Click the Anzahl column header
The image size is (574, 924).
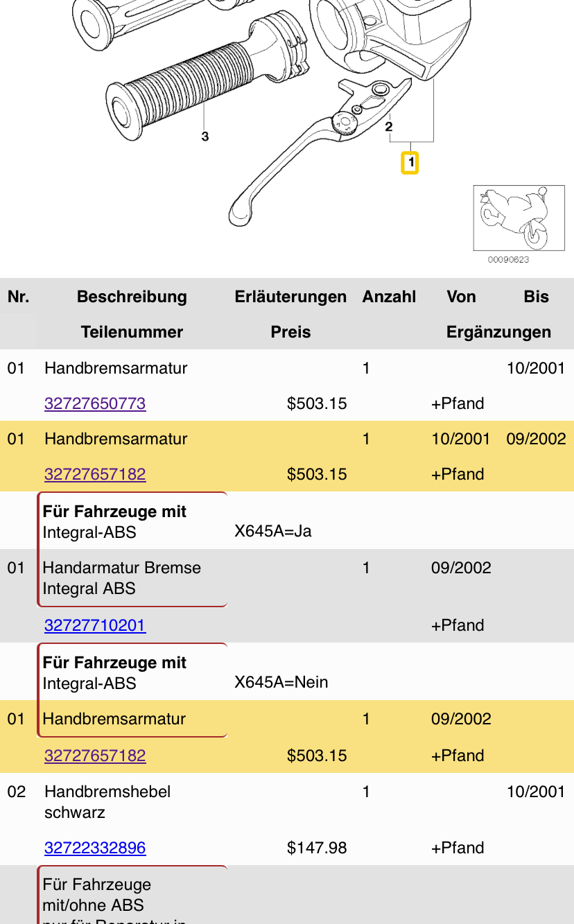(389, 297)
